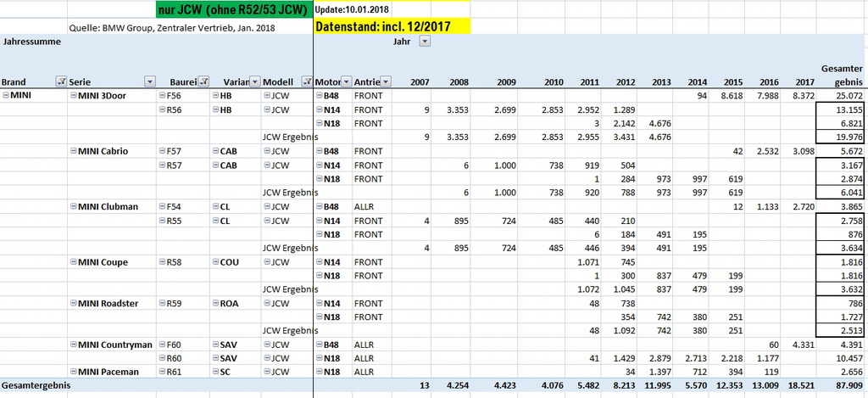Open the Serie field dropdown
Image resolution: width=868 pixels, height=398 pixels.
click(149, 81)
